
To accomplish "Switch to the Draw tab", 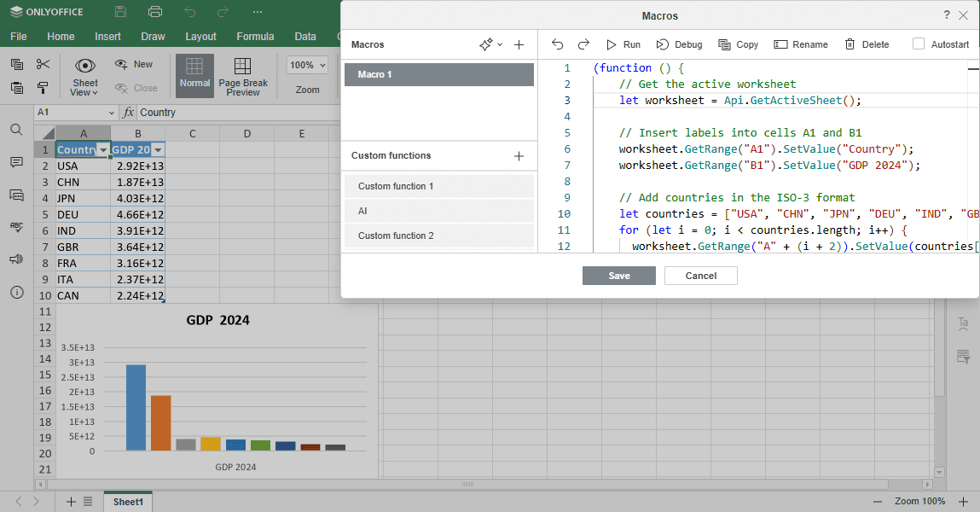I will [x=154, y=36].
